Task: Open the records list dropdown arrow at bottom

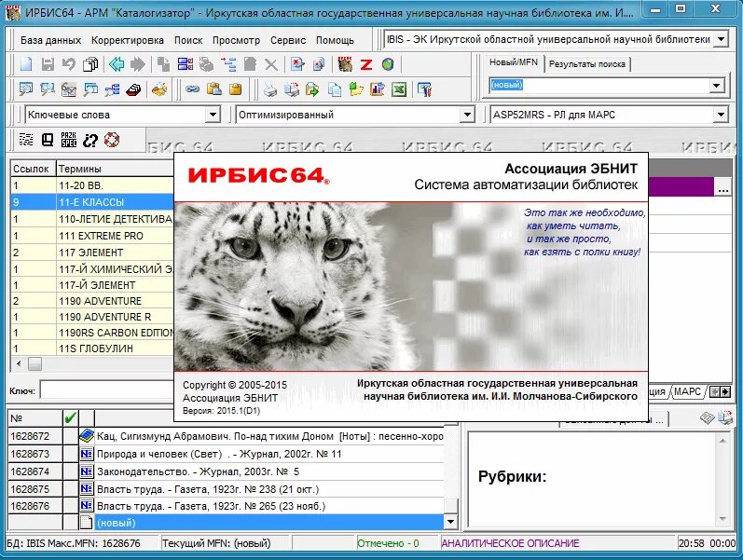Action: coord(450,523)
